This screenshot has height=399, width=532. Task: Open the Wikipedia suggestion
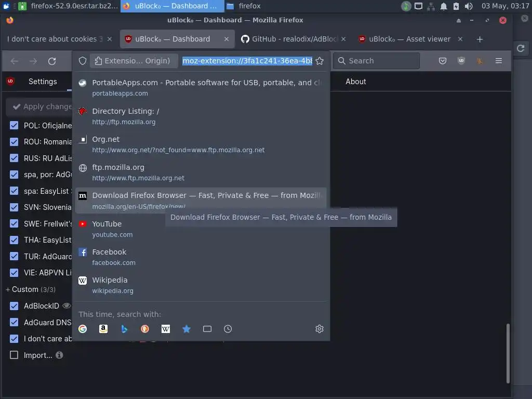[x=201, y=285]
